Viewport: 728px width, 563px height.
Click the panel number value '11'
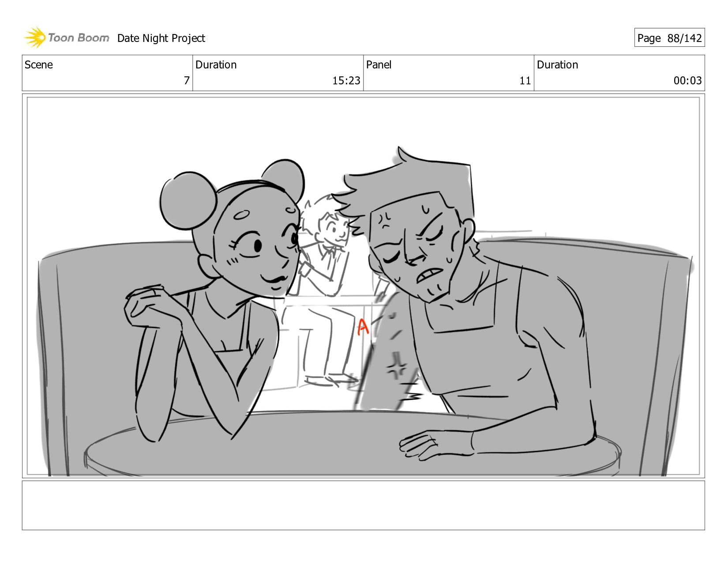525,81
